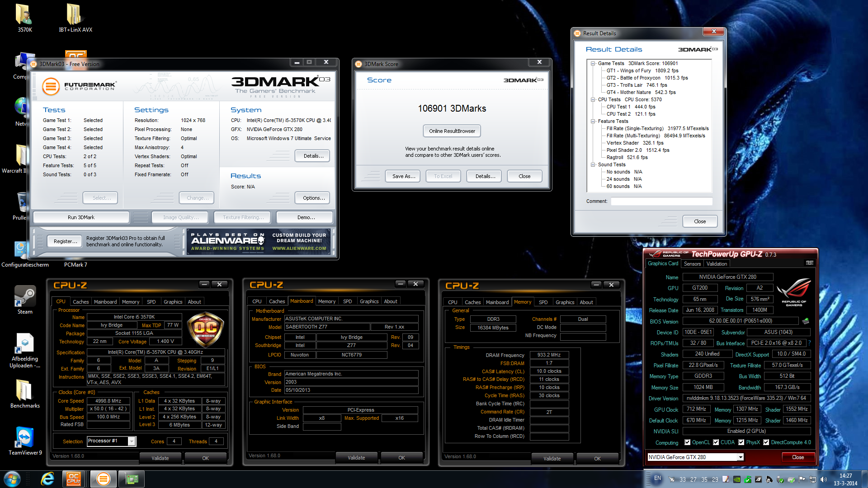Open the IBT+LinX AVX folder
The width and height of the screenshot is (868, 488).
pos(75,18)
